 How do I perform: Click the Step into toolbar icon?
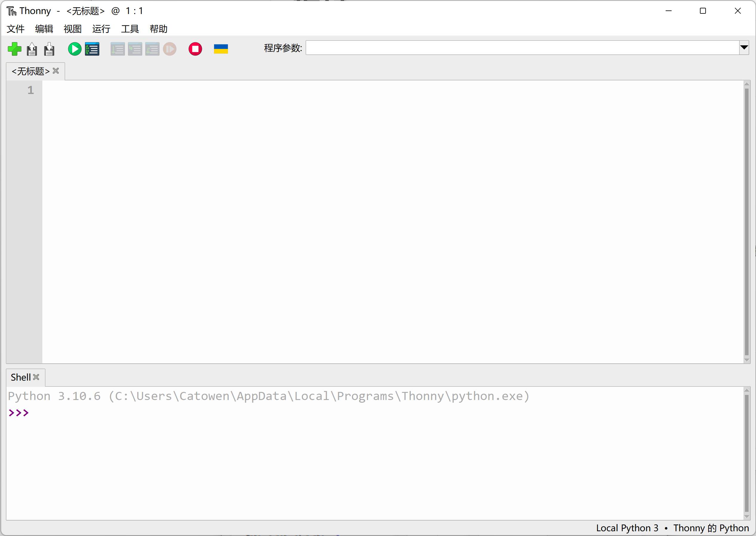click(x=135, y=49)
